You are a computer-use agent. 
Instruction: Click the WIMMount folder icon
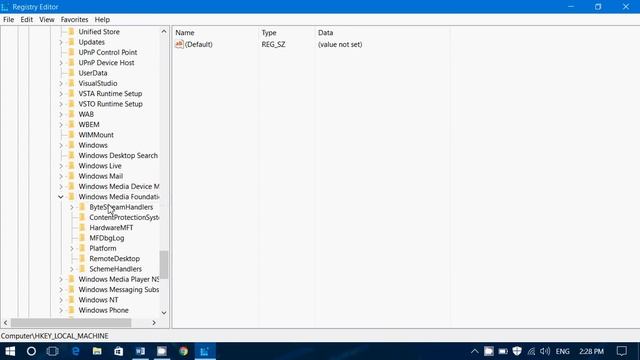point(71,135)
